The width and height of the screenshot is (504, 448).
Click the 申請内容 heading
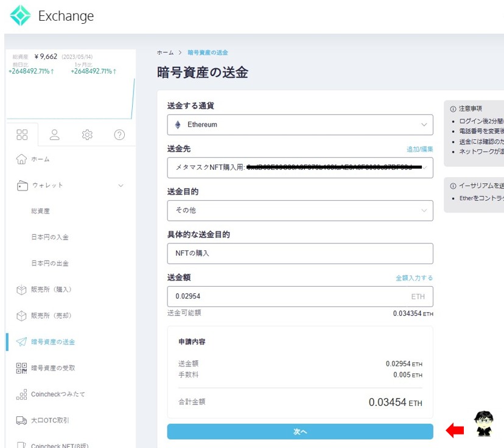tap(192, 341)
